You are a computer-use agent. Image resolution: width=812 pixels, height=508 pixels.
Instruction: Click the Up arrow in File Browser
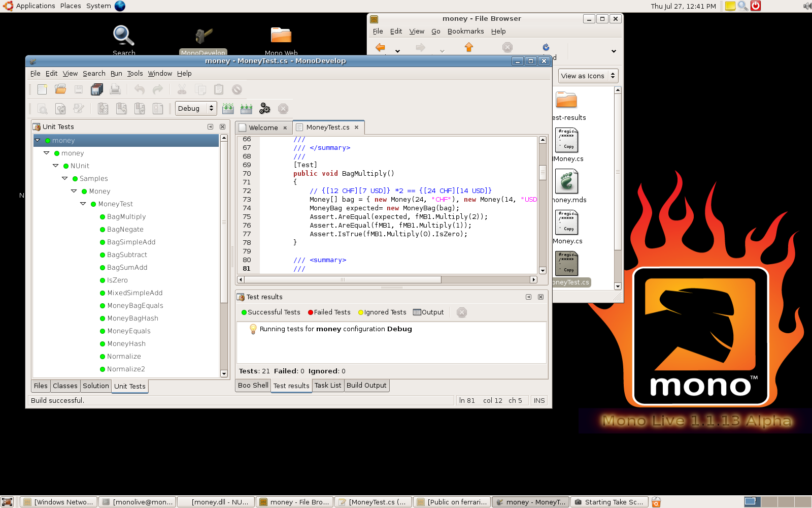pos(469,48)
